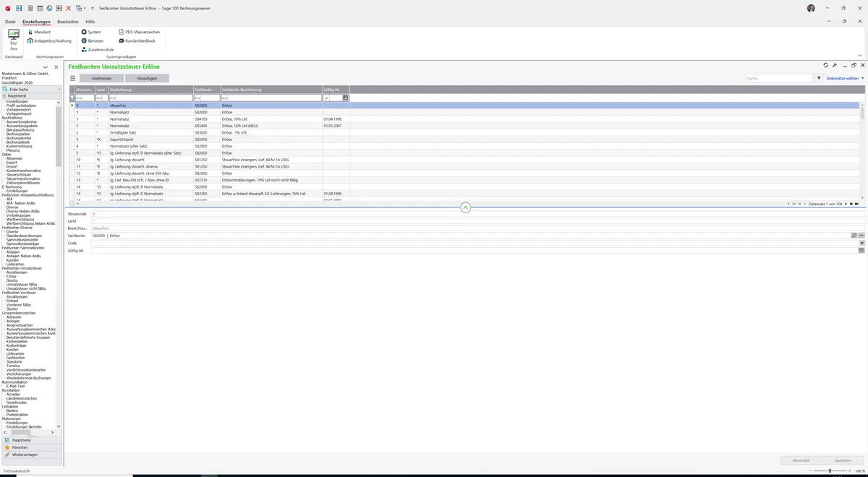Open the Hilfe ribbon tab
Viewport: 868px width, 477px height.
pos(90,22)
